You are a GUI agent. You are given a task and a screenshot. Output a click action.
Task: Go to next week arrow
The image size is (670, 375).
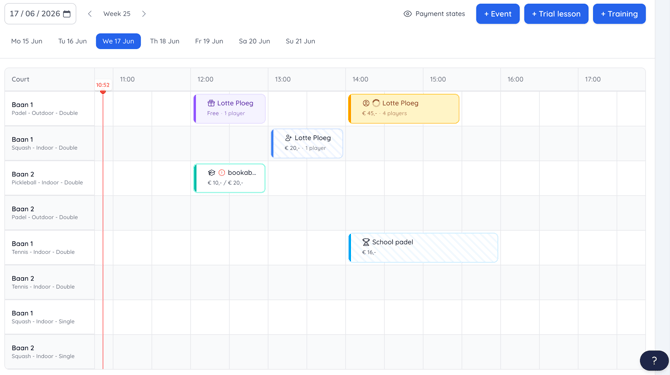[144, 14]
